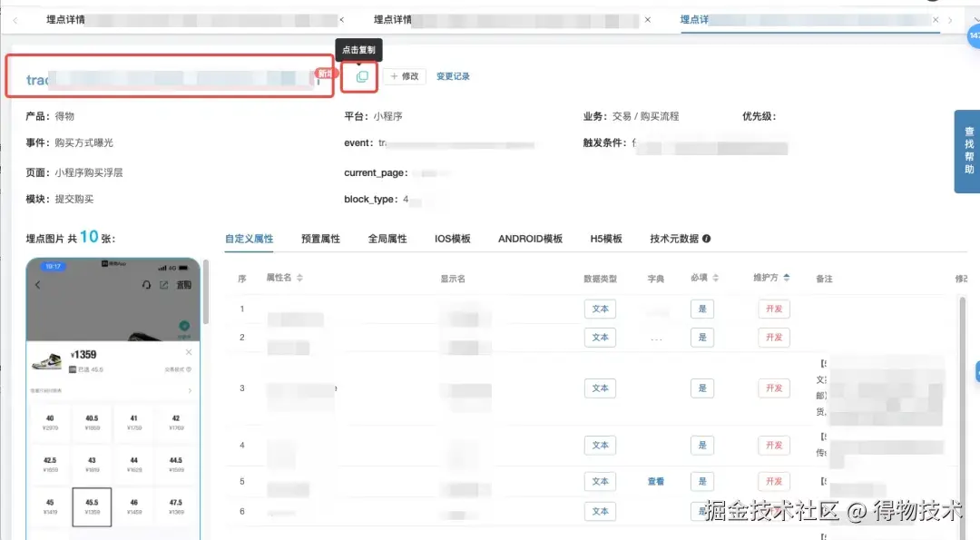Open the H5模板 tab
The width and height of the screenshot is (980, 540).
pyautogui.click(x=606, y=239)
